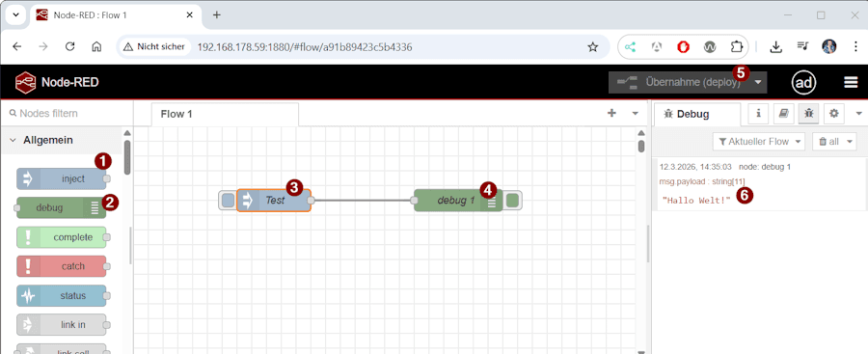868x354 pixels.
Task: Click the output port of the Test node
Action: (312, 201)
